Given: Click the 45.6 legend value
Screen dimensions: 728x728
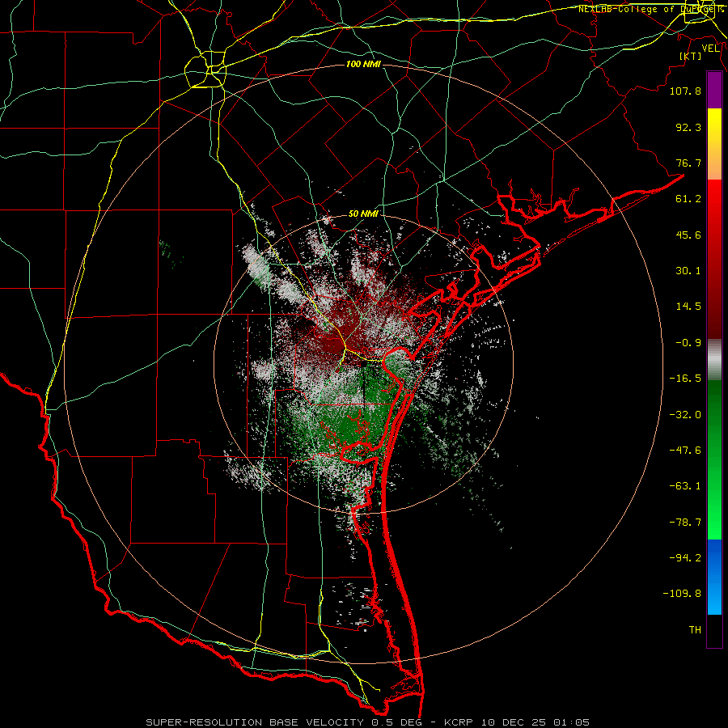Looking at the screenshot, I should tap(688, 235).
